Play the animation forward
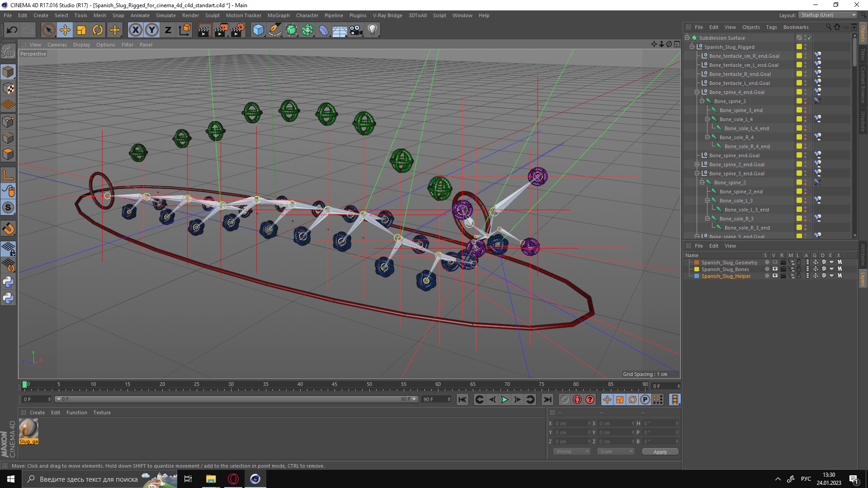The width and height of the screenshot is (868, 488). click(x=505, y=399)
